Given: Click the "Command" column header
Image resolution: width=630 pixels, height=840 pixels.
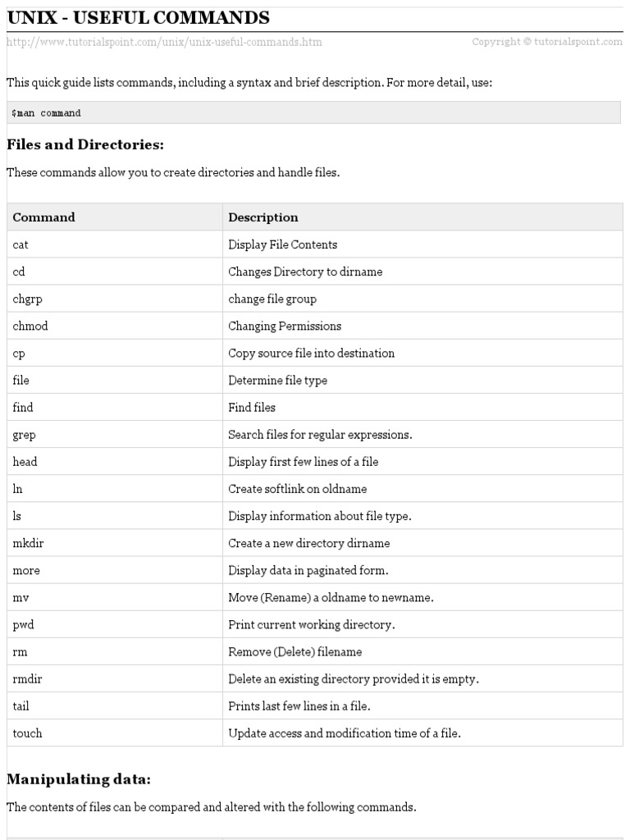Looking at the screenshot, I should pos(43,217).
